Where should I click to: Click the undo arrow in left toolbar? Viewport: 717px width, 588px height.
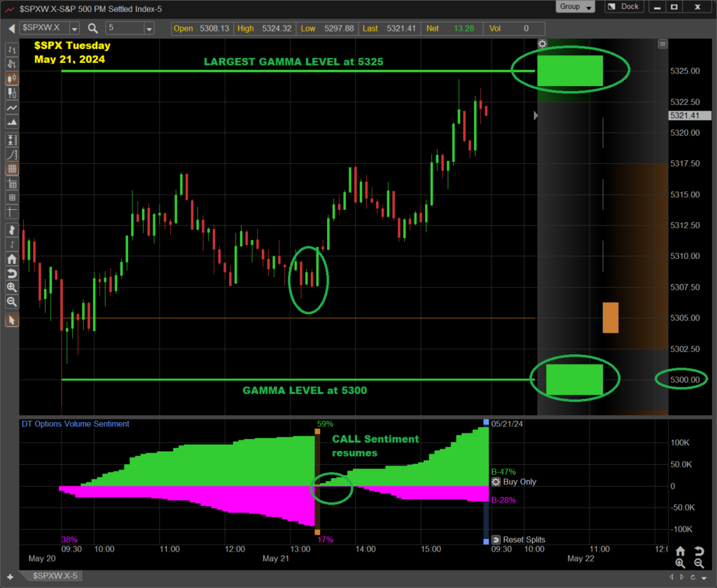[x=11, y=273]
